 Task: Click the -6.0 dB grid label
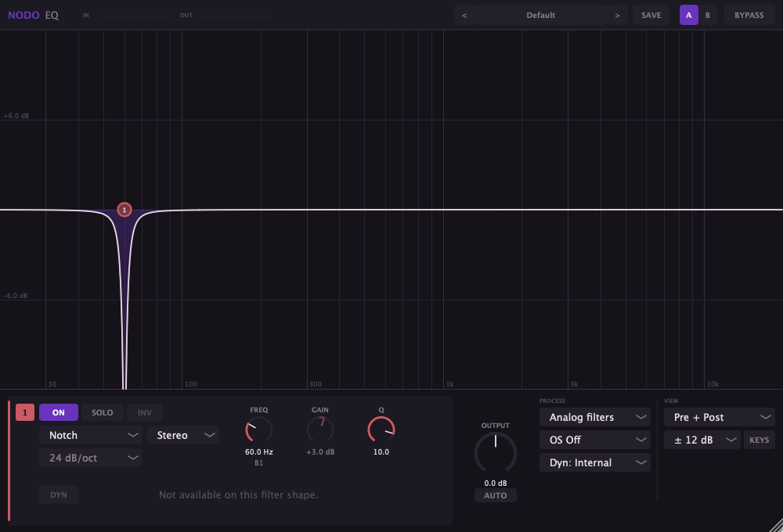click(16, 296)
